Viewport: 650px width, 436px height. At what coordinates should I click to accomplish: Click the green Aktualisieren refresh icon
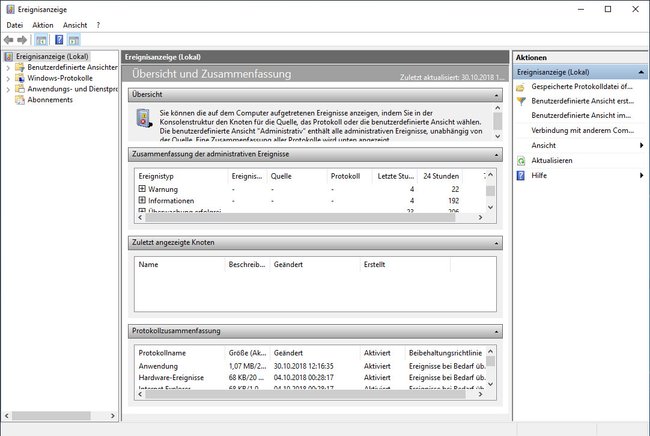pyautogui.click(x=521, y=161)
